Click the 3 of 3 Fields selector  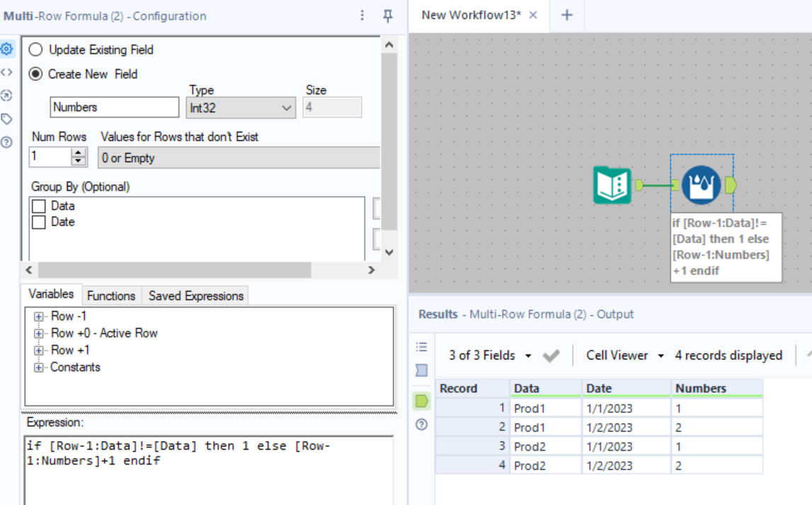(x=481, y=355)
